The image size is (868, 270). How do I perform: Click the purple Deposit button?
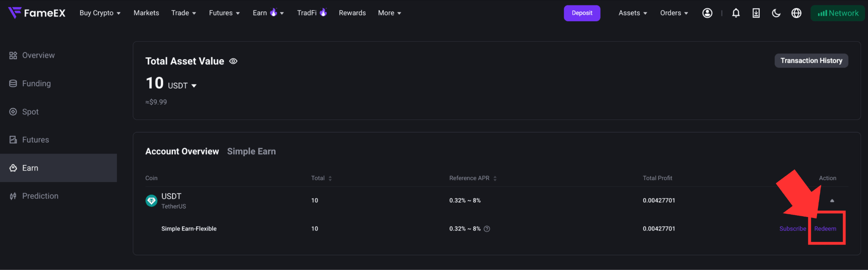click(x=582, y=13)
